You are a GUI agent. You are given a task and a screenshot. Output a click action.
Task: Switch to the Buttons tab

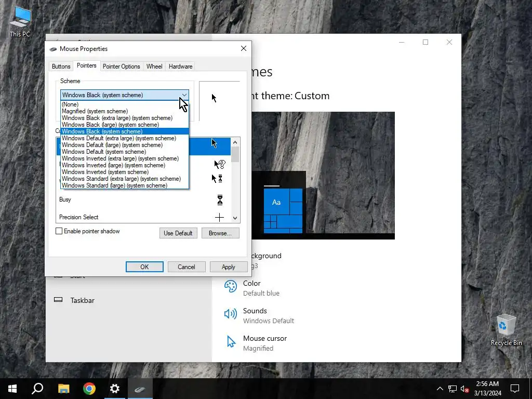click(61, 66)
